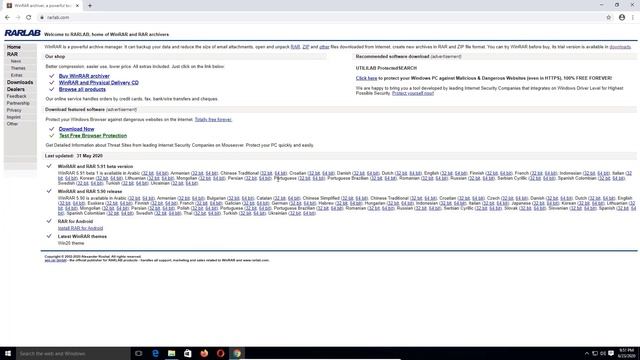The height and width of the screenshot is (360, 640).
Task: Click the 'Last updated: 31 May 2020' text
Action: click(x=74, y=156)
